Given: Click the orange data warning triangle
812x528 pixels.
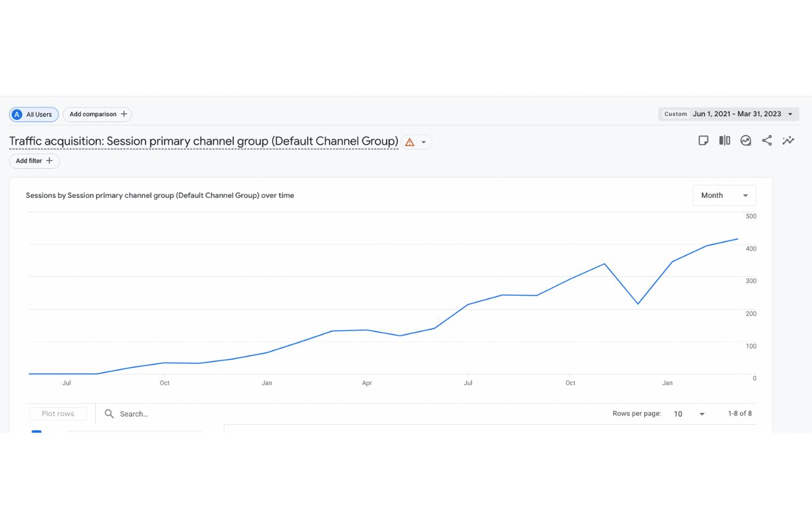Looking at the screenshot, I should pyautogui.click(x=409, y=142).
